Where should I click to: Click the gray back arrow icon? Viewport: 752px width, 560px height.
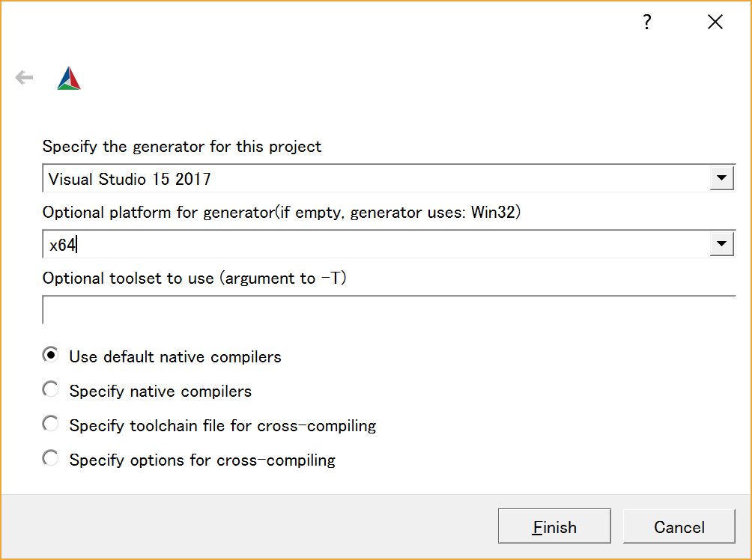(x=24, y=77)
